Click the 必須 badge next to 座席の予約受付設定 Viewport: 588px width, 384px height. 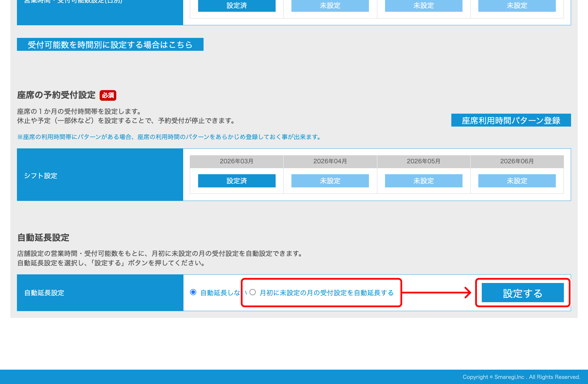click(108, 96)
